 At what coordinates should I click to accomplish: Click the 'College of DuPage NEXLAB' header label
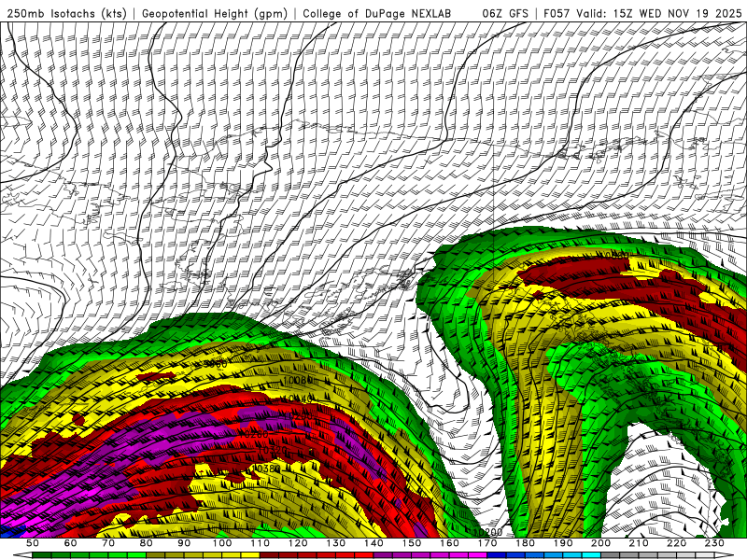[377, 13]
